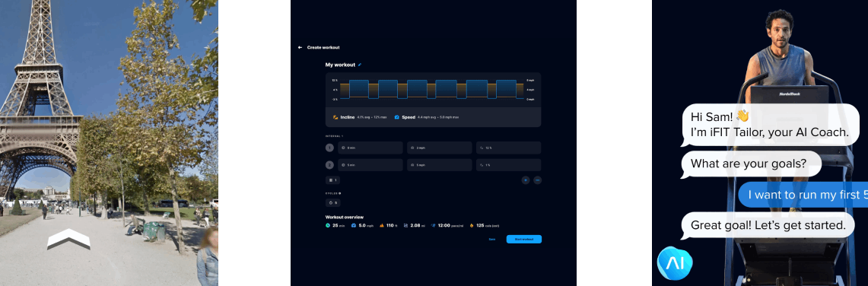The width and height of the screenshot is (868, 286).
Task: Click the Create workout header text
Action: pyautogui.click(x=323, y=48)
